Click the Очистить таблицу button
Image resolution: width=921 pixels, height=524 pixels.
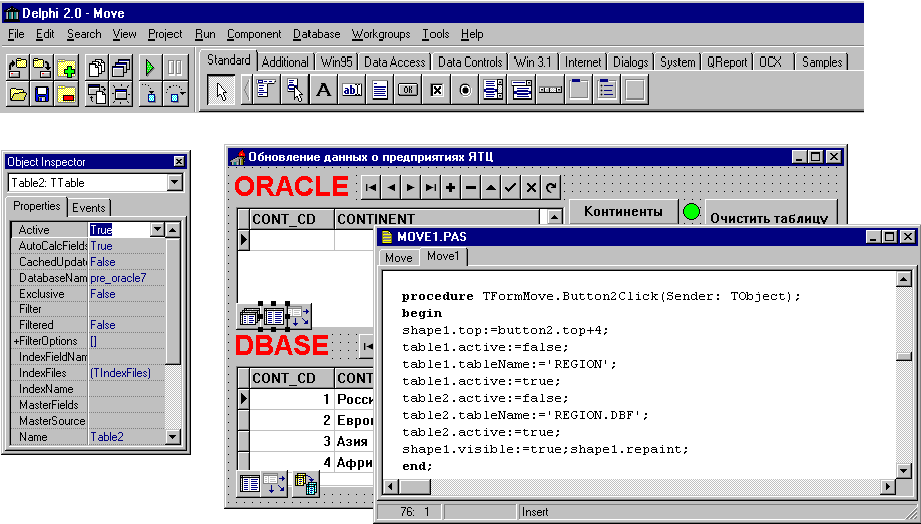point(768,217)
